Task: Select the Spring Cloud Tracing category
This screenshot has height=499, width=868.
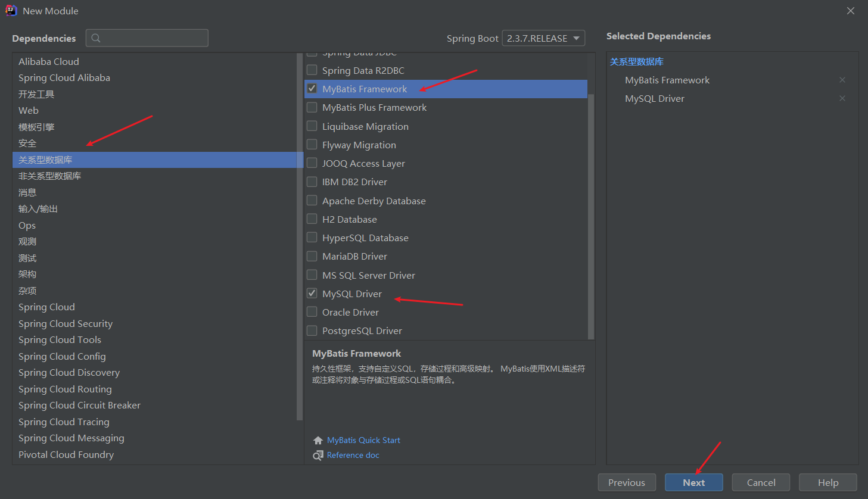Action: coord(154,422)
